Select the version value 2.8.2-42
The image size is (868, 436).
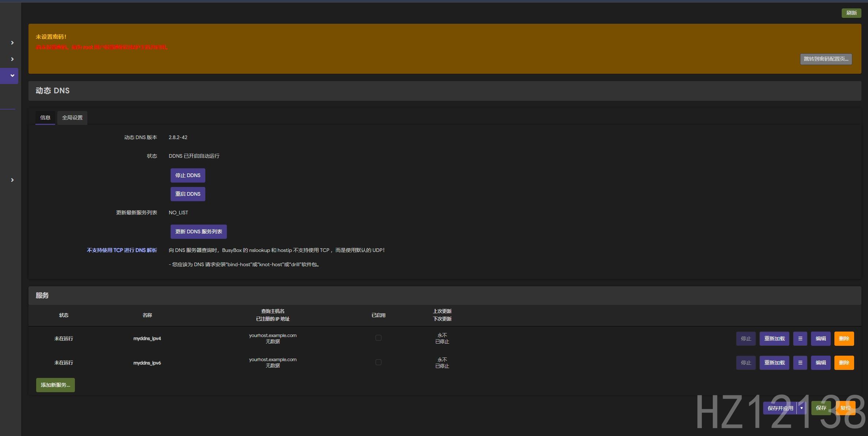178,137
